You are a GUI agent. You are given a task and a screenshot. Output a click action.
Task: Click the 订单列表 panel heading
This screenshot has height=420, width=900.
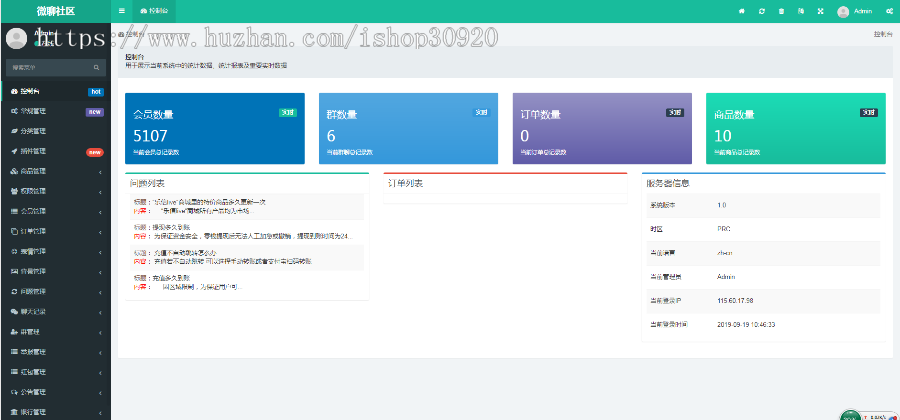click(x=405, y=184)
